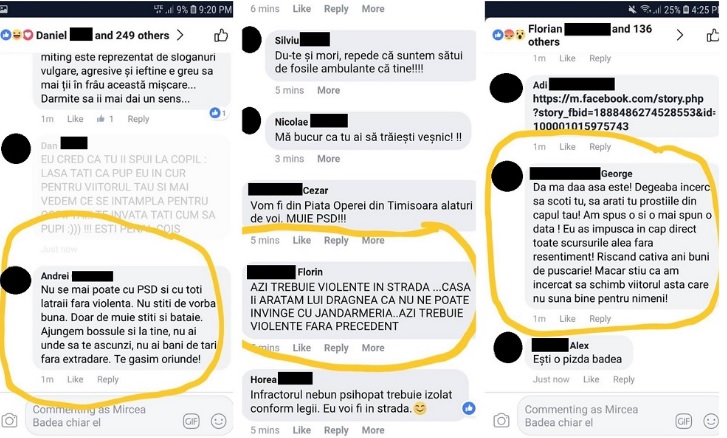Screen dimensions: 727x438
Task: Open camera icon in left comment box
Action: [9, 420]
